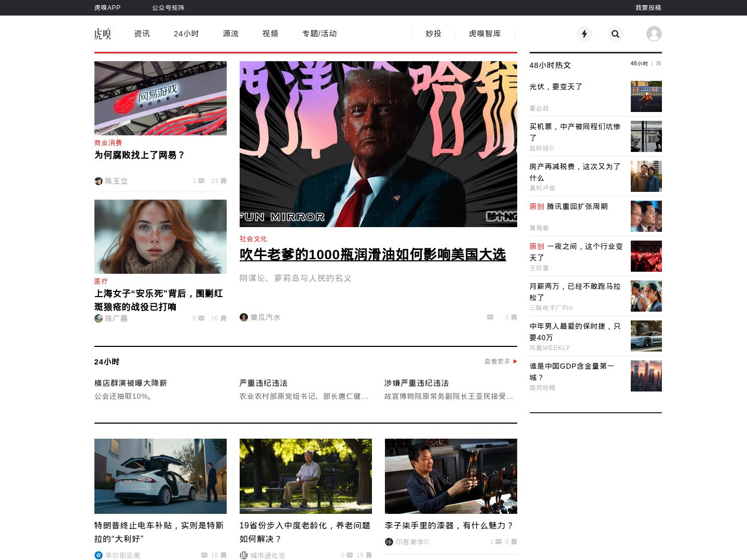
Task: Click comment icon on 为何腐败找上了网易 article
Action: coord(201,181)
